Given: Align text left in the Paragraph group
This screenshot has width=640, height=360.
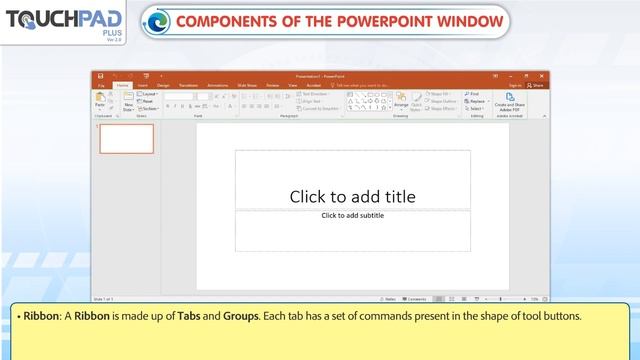Looking at the screenshot, I should [x=244, y=107].
